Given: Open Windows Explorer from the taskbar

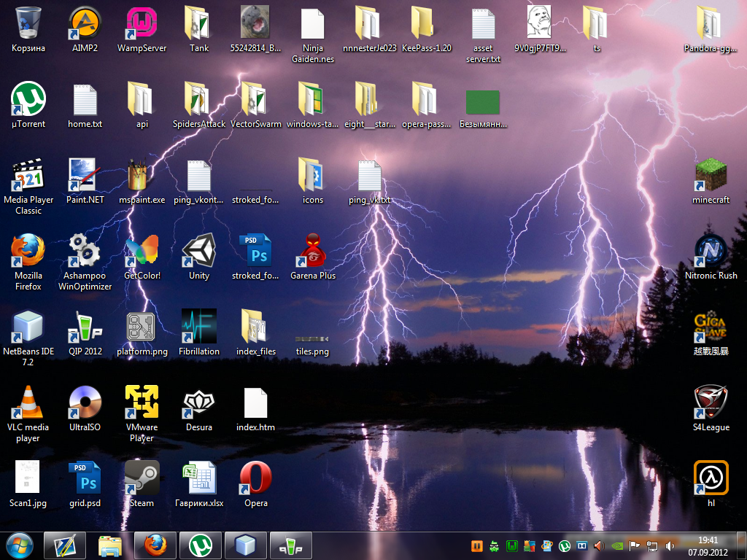Looking at the screenshot, I should click(110, 545).
